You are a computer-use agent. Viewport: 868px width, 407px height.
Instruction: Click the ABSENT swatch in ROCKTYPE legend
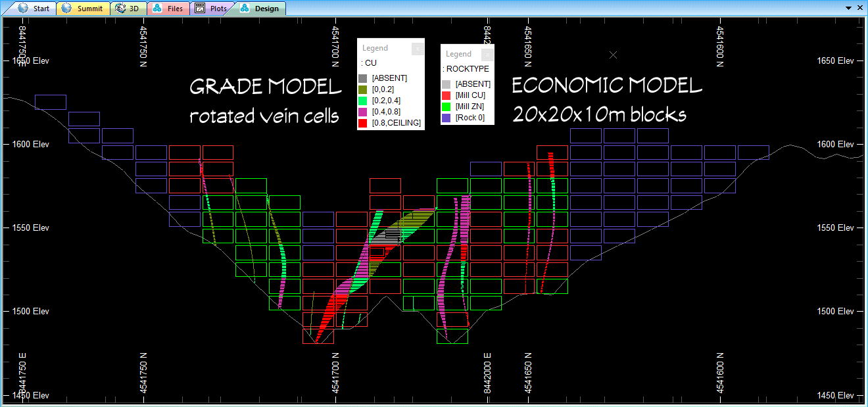tap(446, 84)
